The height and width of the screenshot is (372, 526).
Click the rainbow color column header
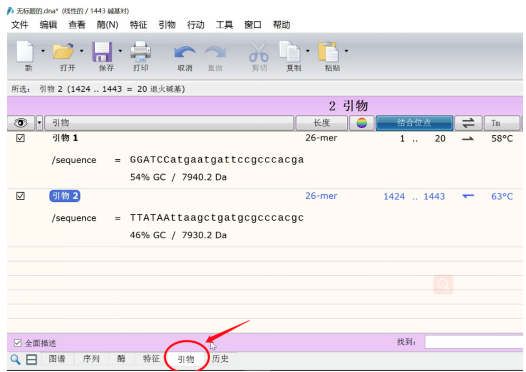pos(362,123)
